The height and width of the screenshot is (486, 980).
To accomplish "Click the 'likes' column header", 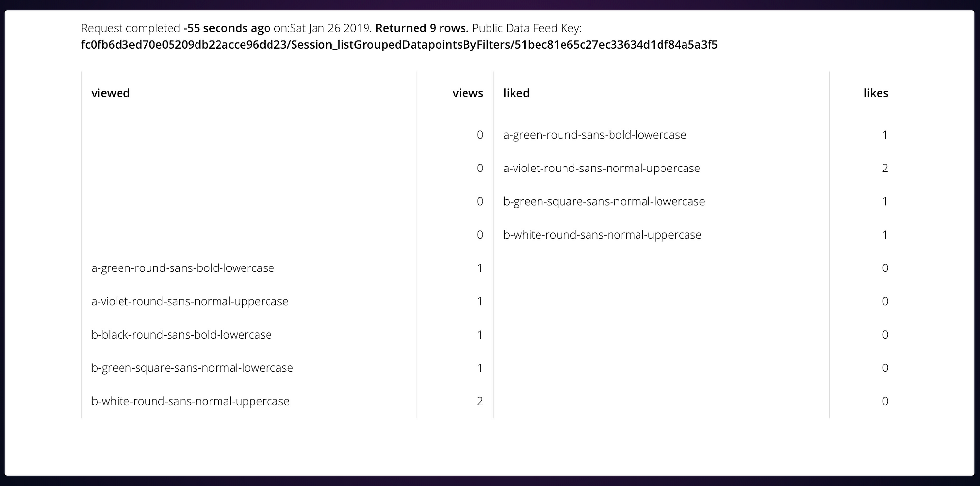I will [x=876, y=93].
